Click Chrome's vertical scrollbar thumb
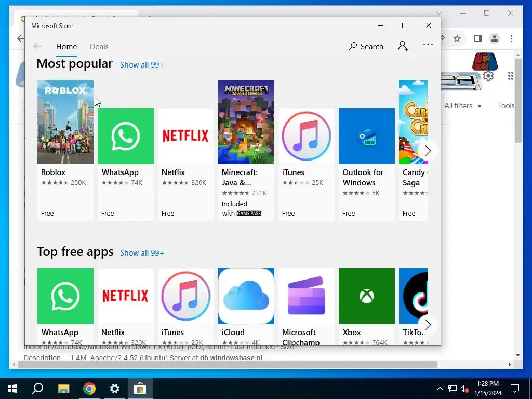Screen dimensions: 532x399 [x=518, y=100]
